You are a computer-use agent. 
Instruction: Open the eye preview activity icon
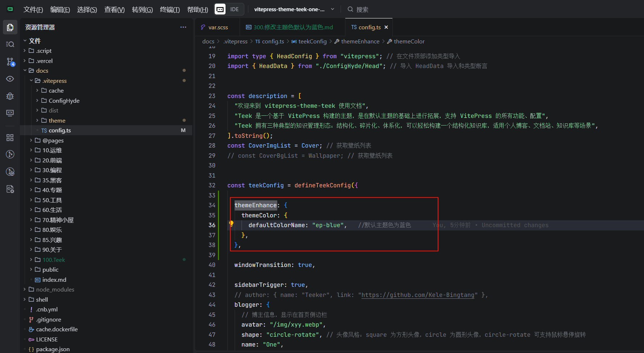(10, 78)
